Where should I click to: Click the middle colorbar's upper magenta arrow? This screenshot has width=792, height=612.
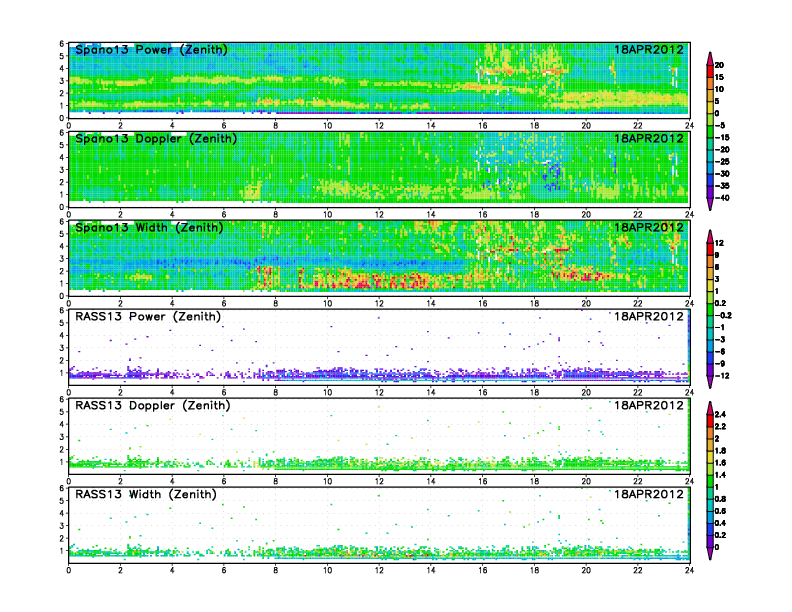coord(710,236)
